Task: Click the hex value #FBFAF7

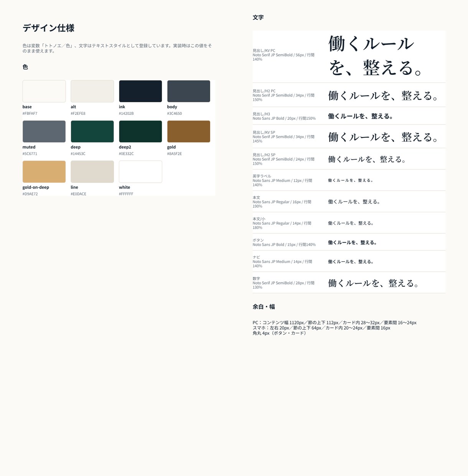Action: [x=30, y=114]
